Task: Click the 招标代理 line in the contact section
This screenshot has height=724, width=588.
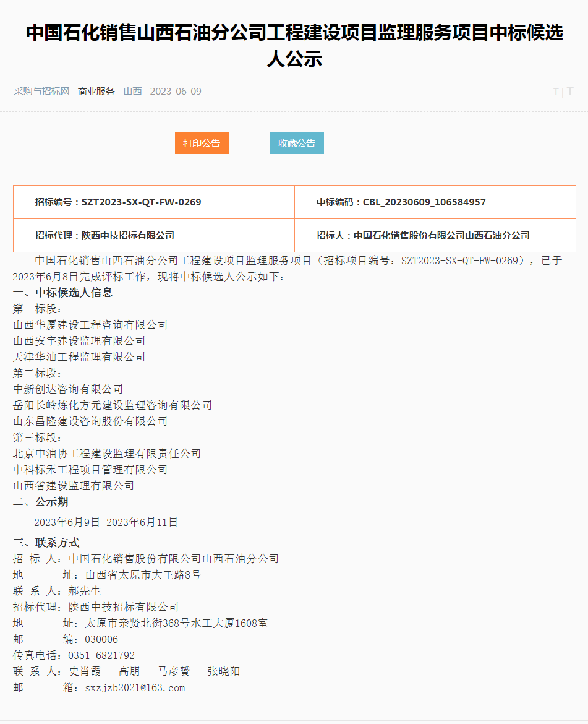Action: point(96,607)
